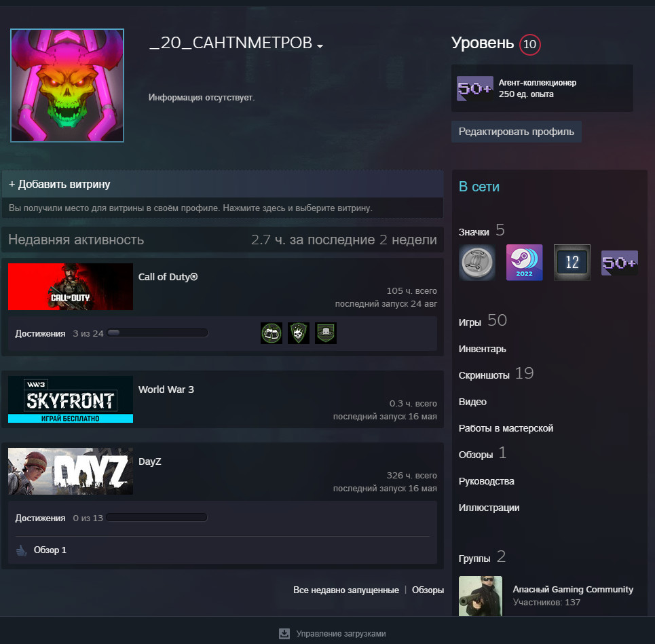Open Руководства section
The height and width of the screenshot is (644, 655).
(x=486, y=481)
